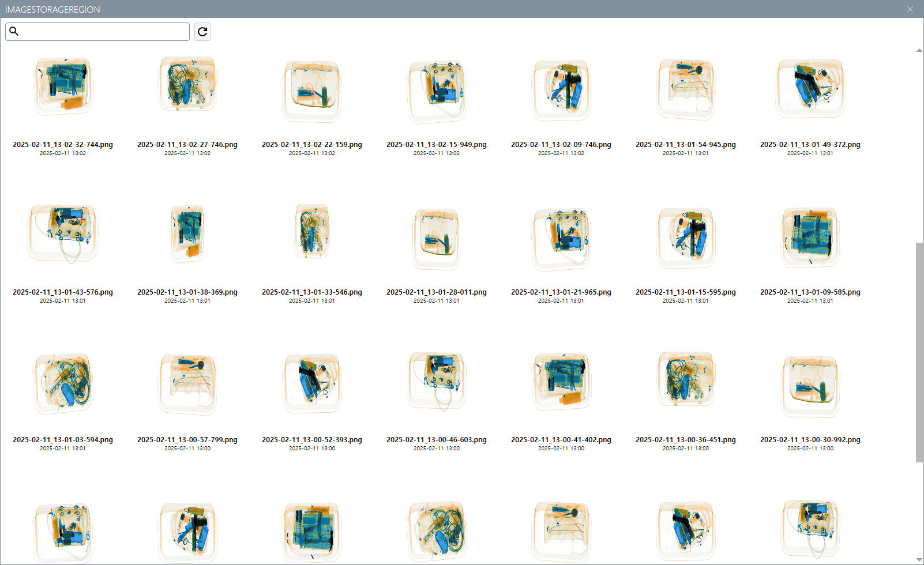Click the label 2025-02-11_13-01-38-369.png

pyautogui.click(x=187, y=292)
